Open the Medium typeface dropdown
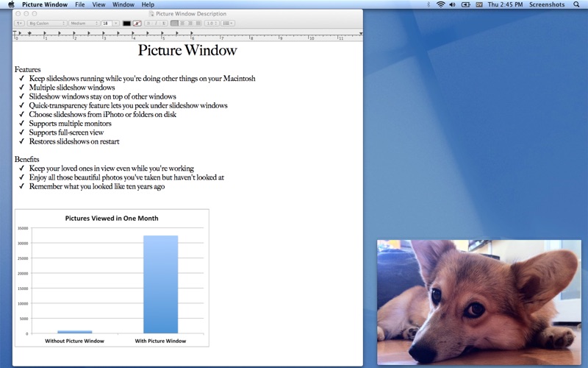The width and height of the screenshot is (588, 368). point(84,24)
